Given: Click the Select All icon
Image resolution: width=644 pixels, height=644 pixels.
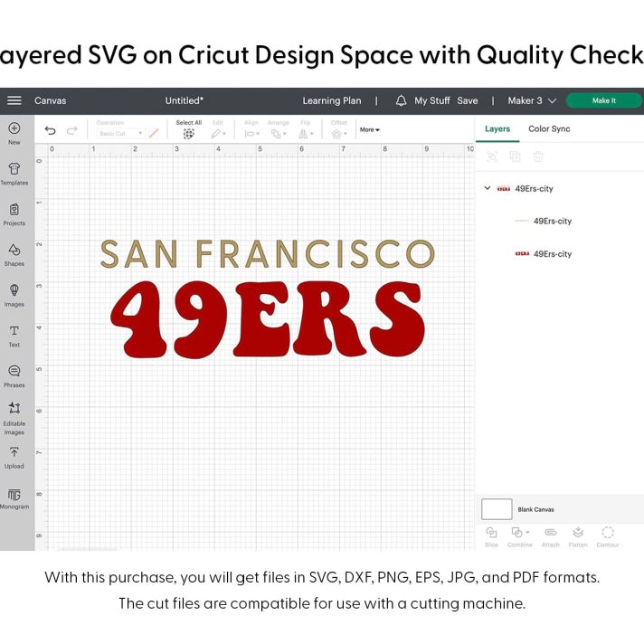Looking at the screenshot, I should coord(188,134).
